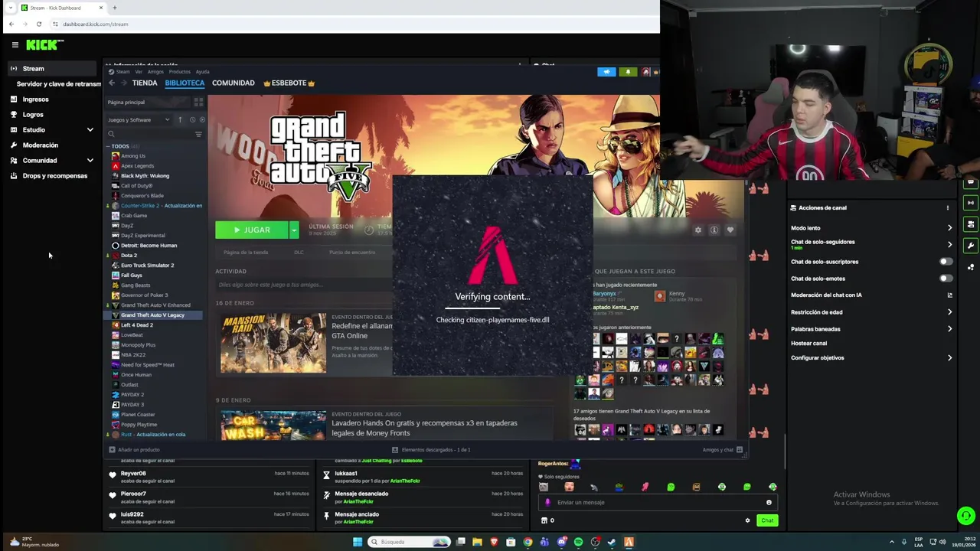Image resolution: width=980 pixels, height=551 pixels.
Task: Expand Restricción de edad settings
Action: (x=949, y=312)
